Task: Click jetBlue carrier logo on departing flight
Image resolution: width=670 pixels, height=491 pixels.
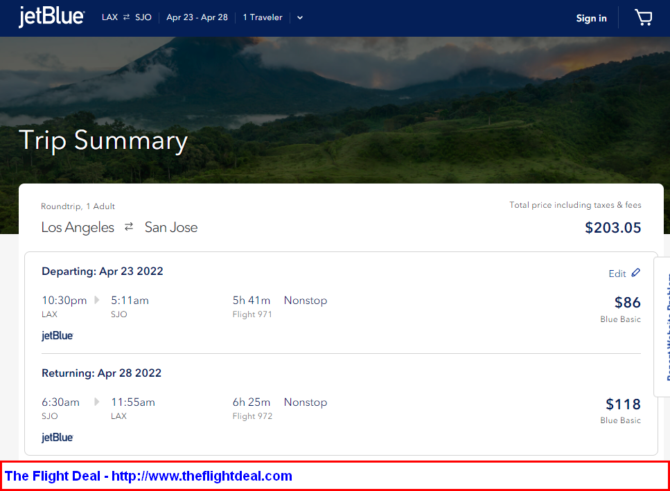Action: [57, 336]
